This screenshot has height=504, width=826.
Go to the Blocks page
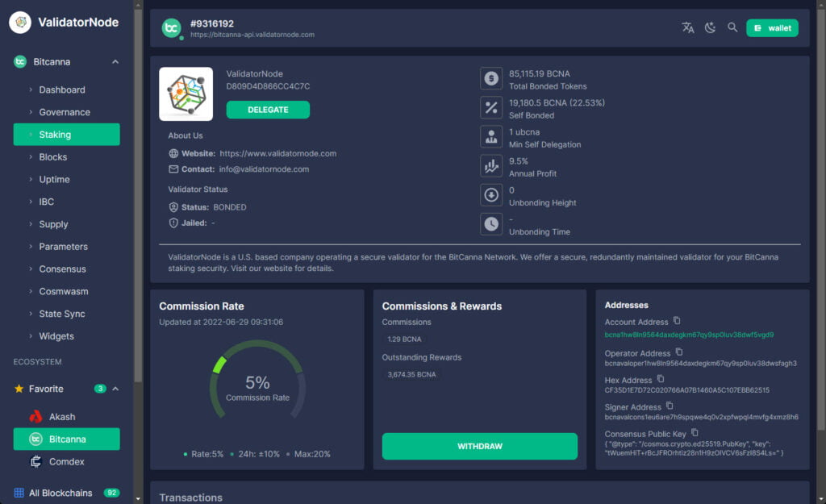pyautogui.click(x=66, y=157)
